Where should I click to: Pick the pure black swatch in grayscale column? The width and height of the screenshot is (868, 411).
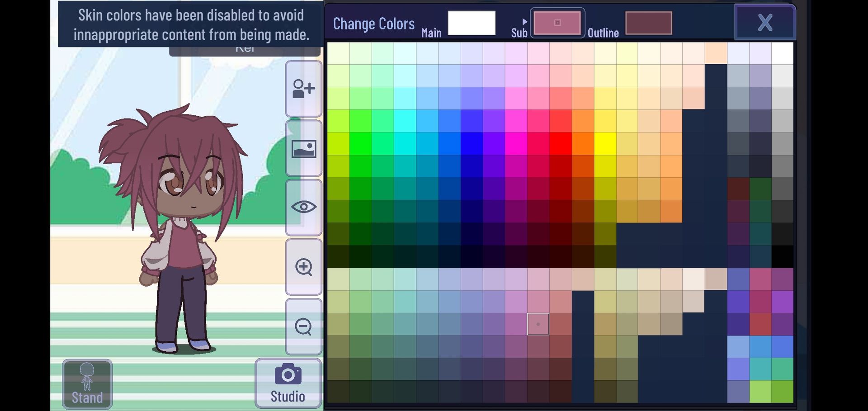pos(783,256)
